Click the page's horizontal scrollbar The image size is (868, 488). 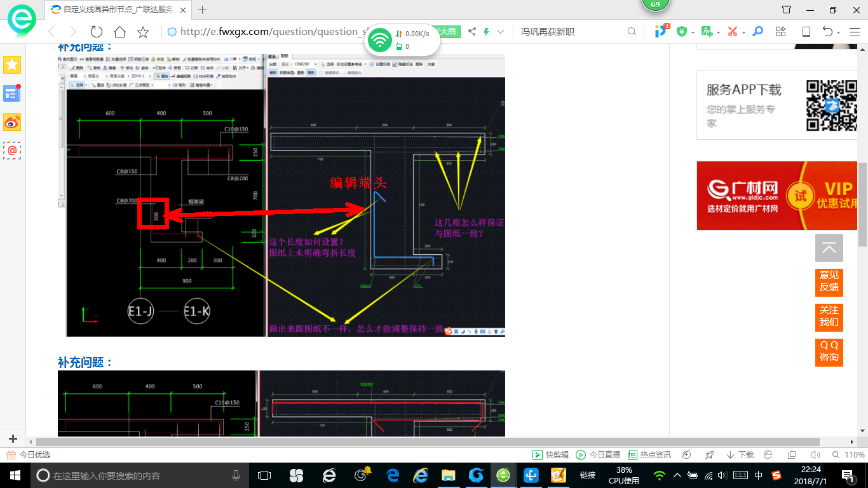[x=429, y=442]
